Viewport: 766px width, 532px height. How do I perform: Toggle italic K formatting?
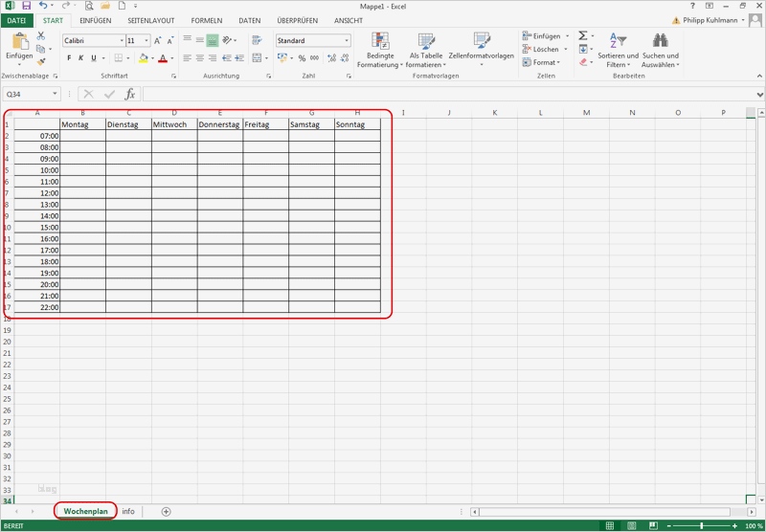(x=81, y=58)
